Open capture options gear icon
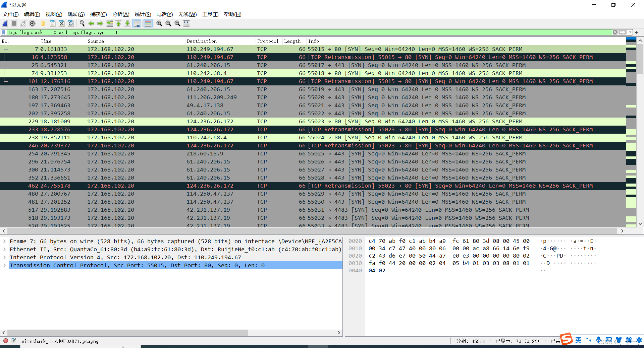 point(32,23)
